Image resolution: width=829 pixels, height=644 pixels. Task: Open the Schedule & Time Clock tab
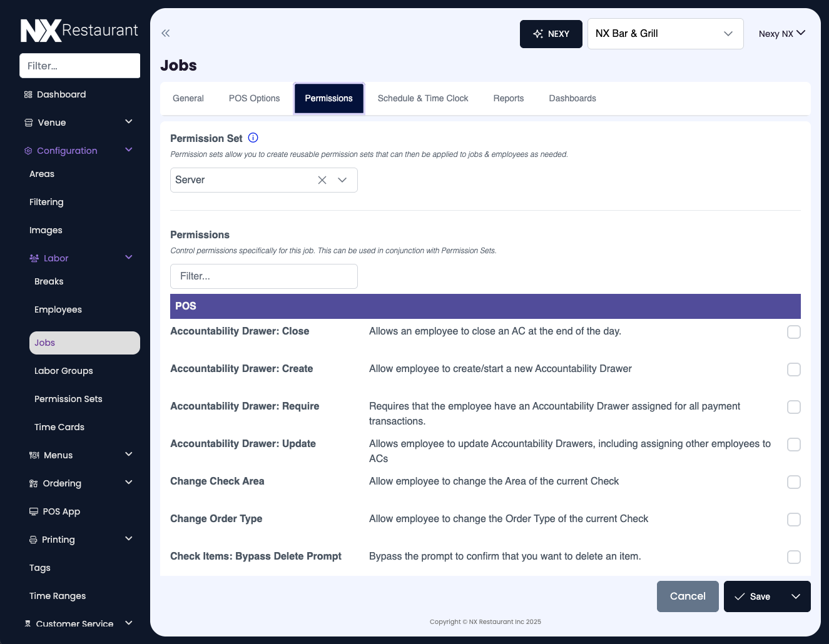click(x=422, y=98)
